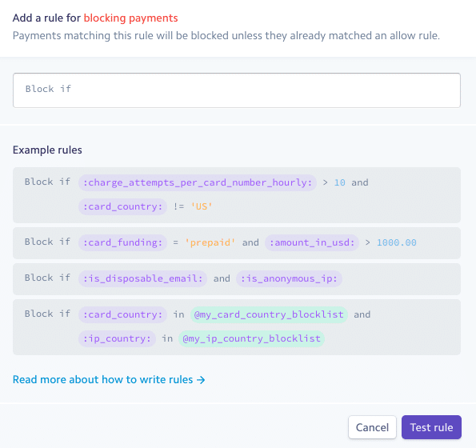Viewport: 476px width, 448px height.
Task: Click the arrow icon after write rules link
Action: pos(201,380)
